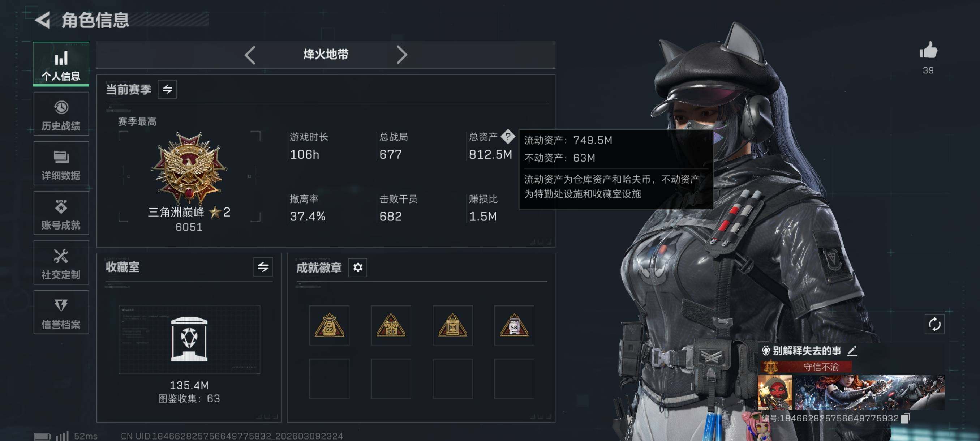Open 成就徽章 gear settings
Viewport: 980px width, 441px height.
(x=358, y=267)
